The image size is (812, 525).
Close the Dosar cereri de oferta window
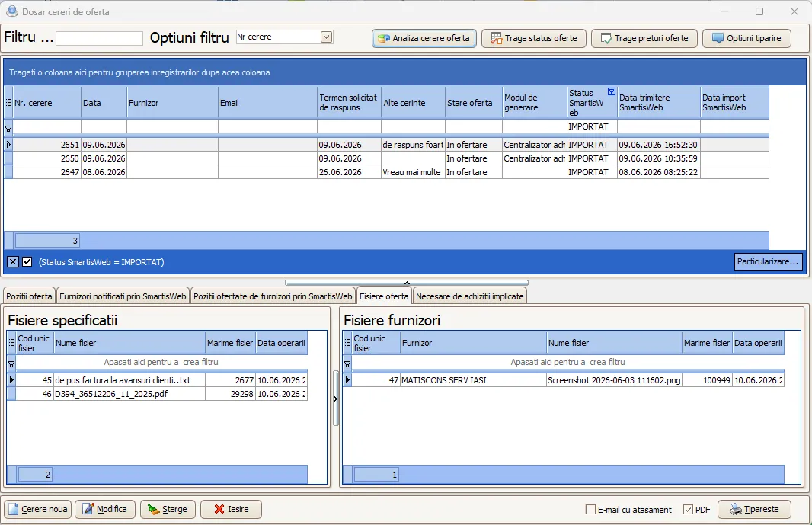794,11
